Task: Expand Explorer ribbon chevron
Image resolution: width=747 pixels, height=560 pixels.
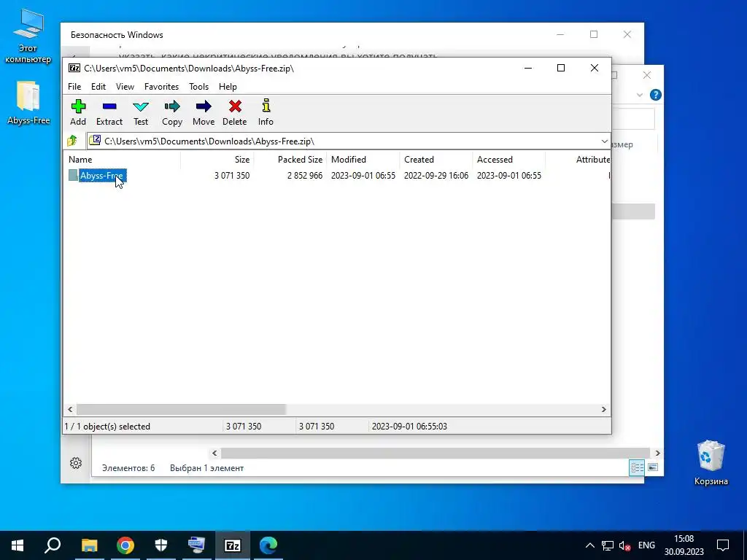Action: pyautogui.click(x=639, y=96)
